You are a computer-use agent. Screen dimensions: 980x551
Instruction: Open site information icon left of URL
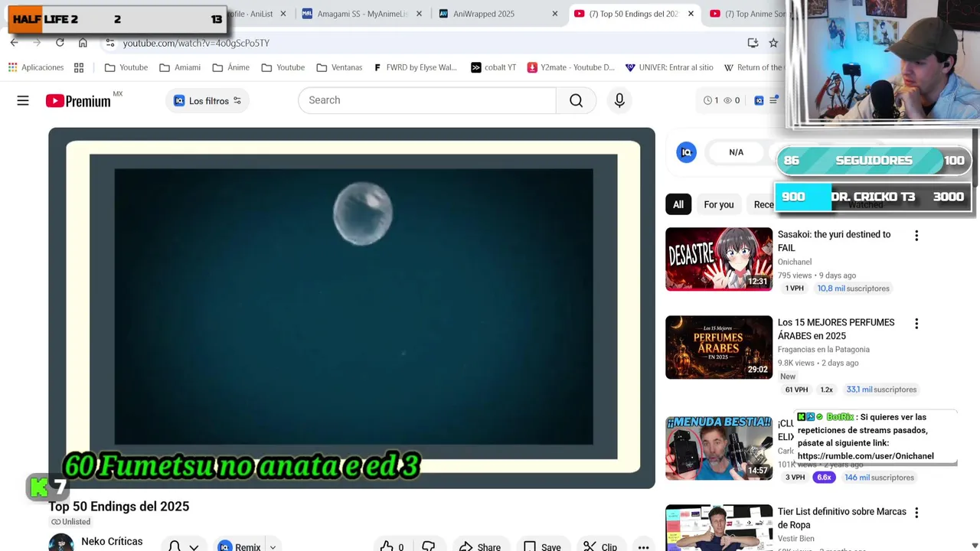click(x=110, y=43)
